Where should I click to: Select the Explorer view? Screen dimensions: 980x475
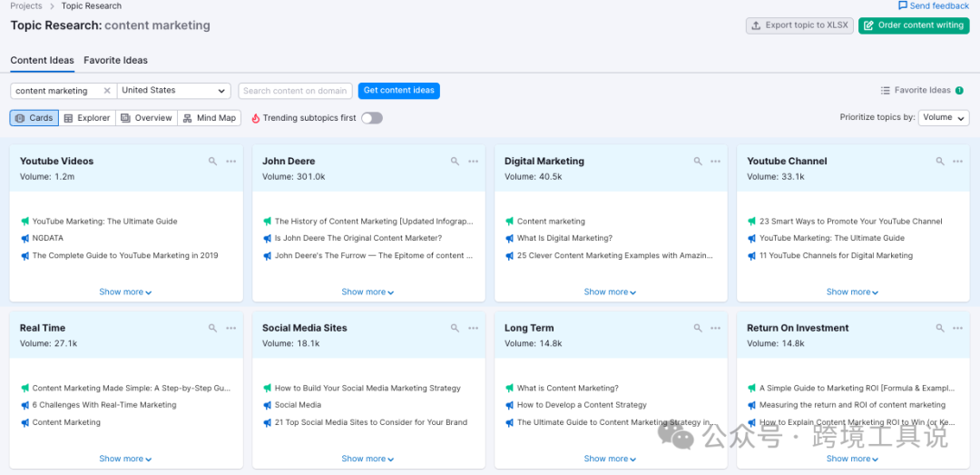(87, 118)
